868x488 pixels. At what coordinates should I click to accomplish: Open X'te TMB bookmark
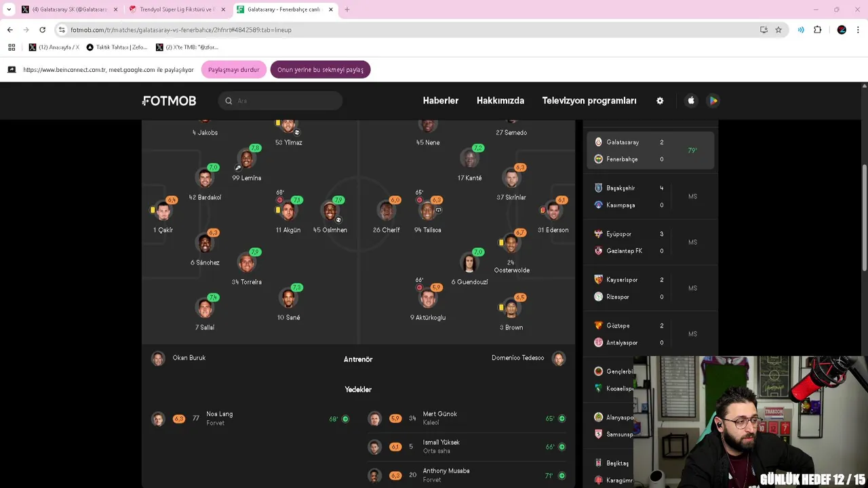coord(187,47)
